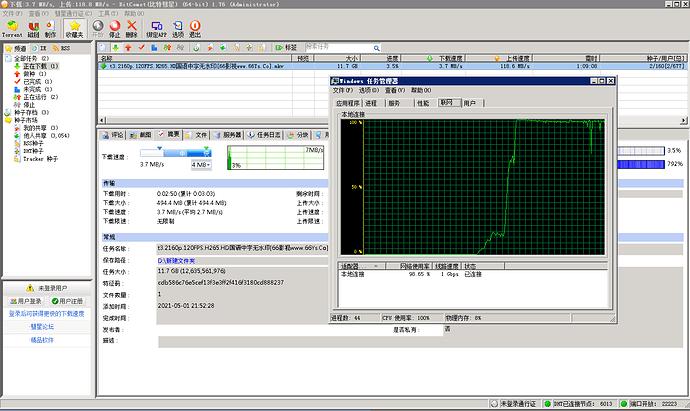Switch to Files (文件) detail tab
The height and width of the screenshot is (411, 690).
coord(196,135)
